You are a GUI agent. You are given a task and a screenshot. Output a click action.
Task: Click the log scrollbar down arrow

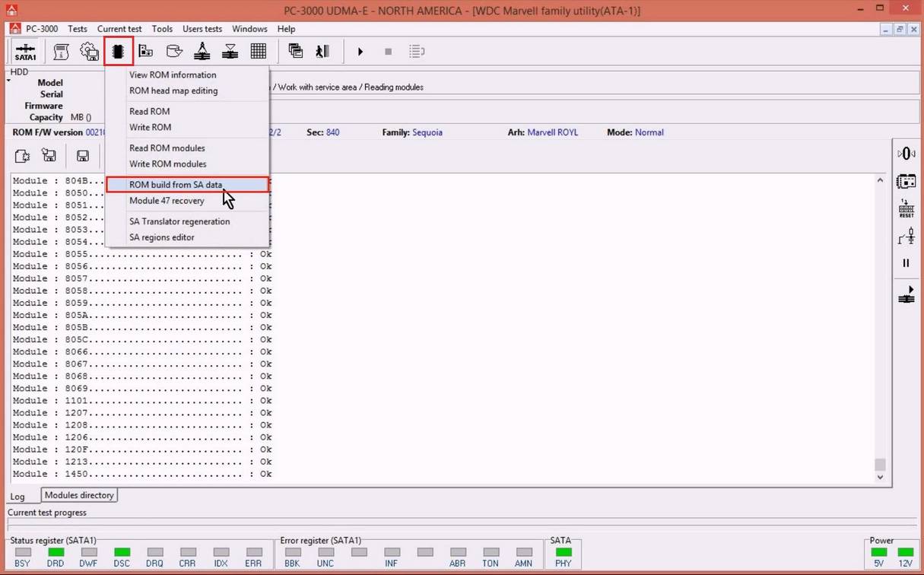[x=880, y=478]
